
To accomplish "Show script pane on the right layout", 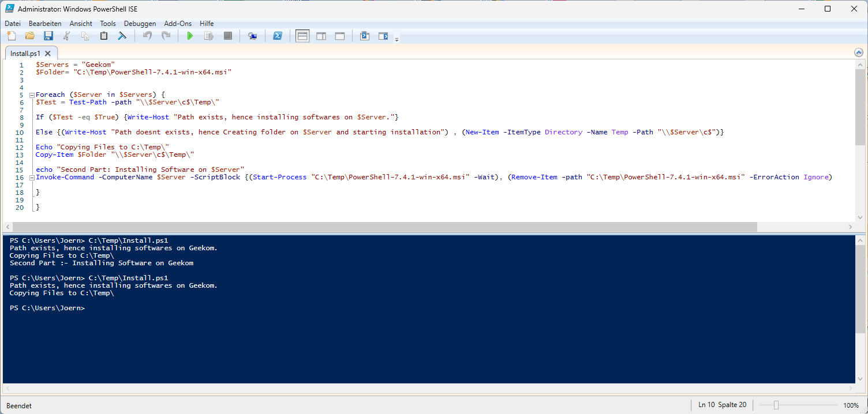I will pos(321,36).
